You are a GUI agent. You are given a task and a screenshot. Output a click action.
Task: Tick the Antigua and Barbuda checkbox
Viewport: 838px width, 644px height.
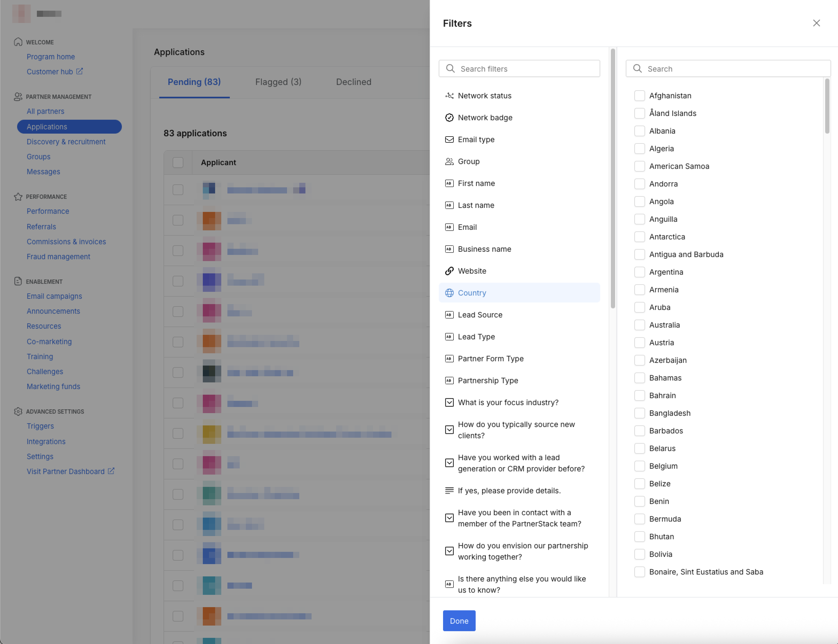pos(639,254)
